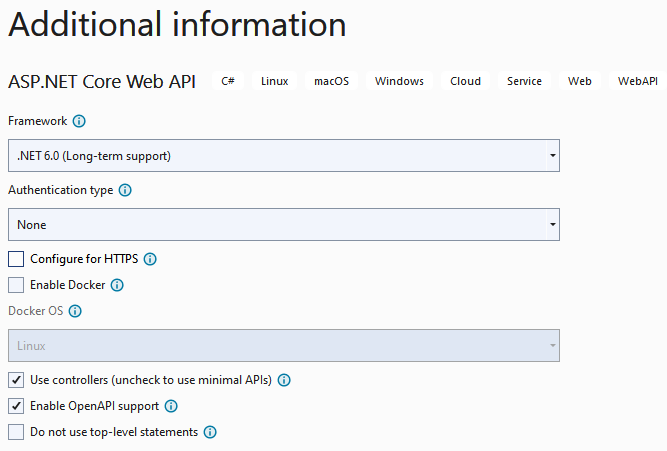Click the C# tag

[228, 81]
